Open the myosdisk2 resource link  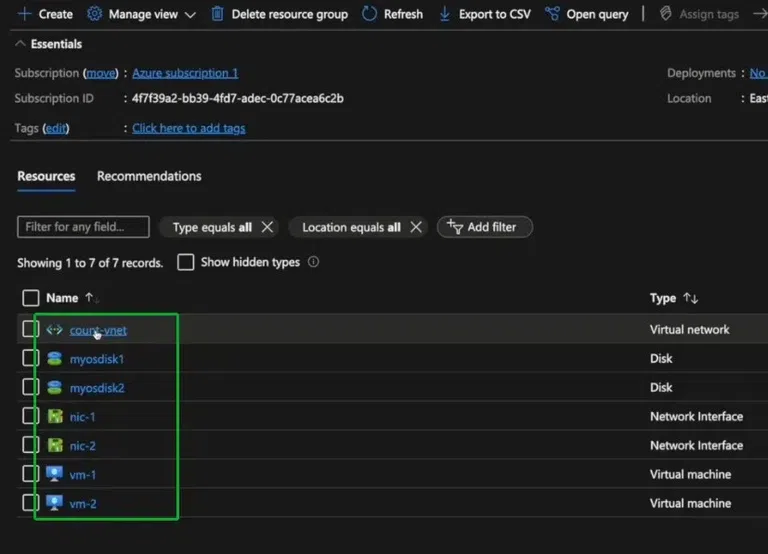(97, 388)
